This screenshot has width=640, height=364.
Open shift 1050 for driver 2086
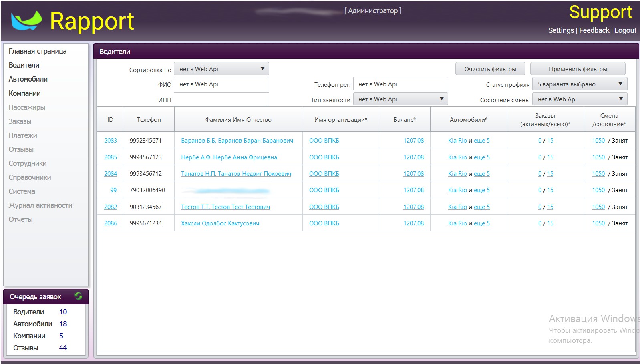point(598,223)
